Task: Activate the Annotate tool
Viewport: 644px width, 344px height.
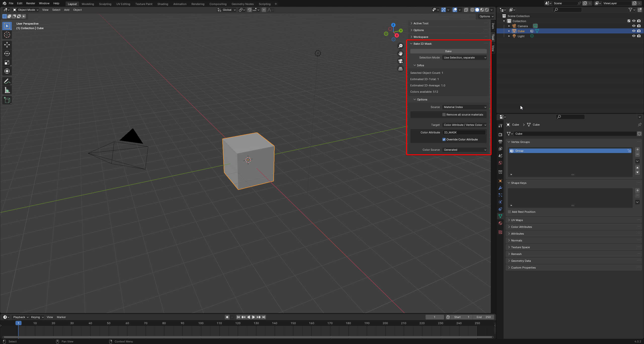Action: [x=7, y=81]
